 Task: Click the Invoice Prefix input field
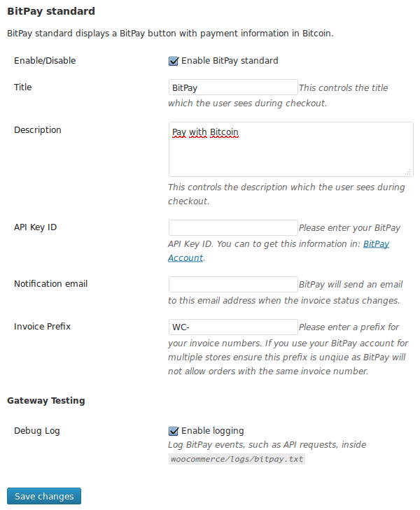(x=233, y=327)
